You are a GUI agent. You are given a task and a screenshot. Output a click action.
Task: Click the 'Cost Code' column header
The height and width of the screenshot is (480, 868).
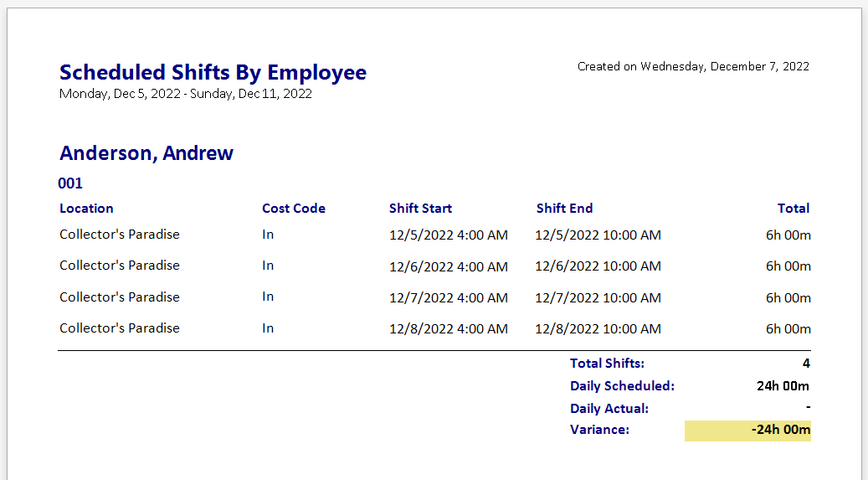tap(294, 209)
